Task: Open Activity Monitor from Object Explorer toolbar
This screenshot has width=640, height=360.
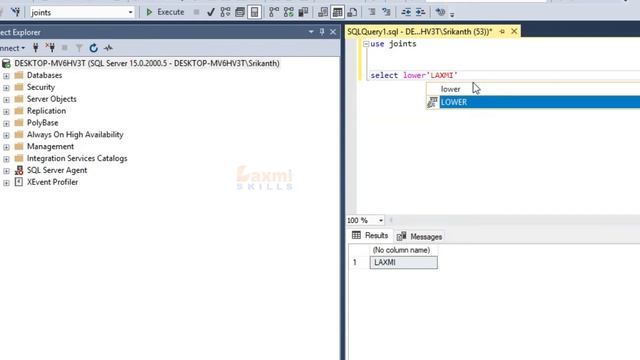Action: click(x=108, y=48)
